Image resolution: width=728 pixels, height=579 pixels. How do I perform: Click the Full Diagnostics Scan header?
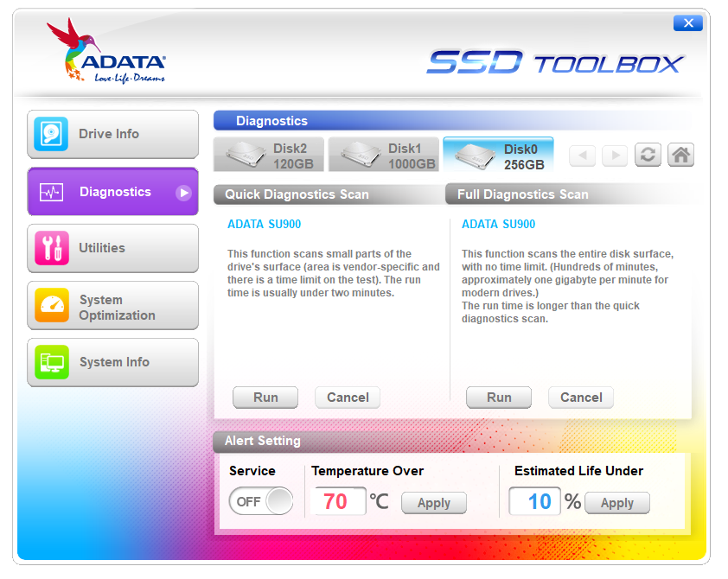(569, 194)
